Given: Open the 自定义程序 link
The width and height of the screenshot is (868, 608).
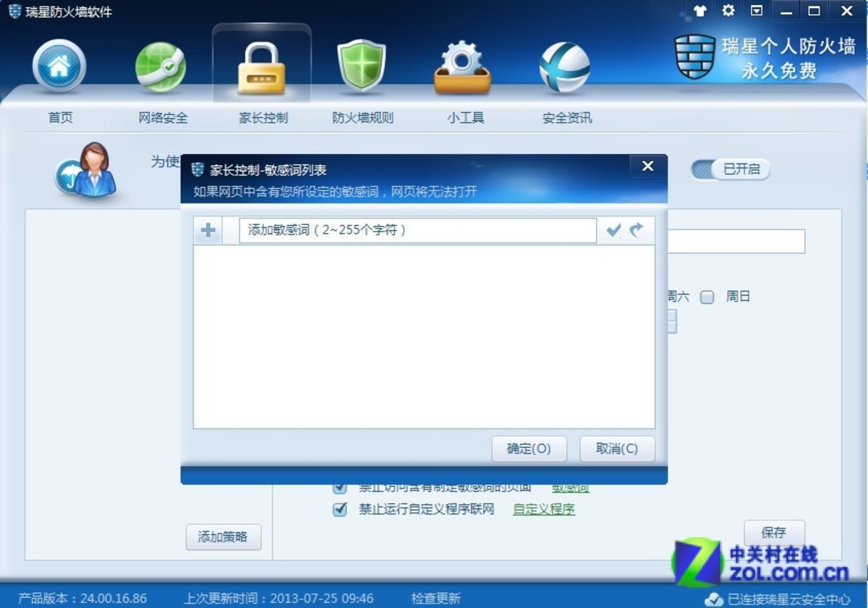Looking at the screenshot, I should coord(544,509).
